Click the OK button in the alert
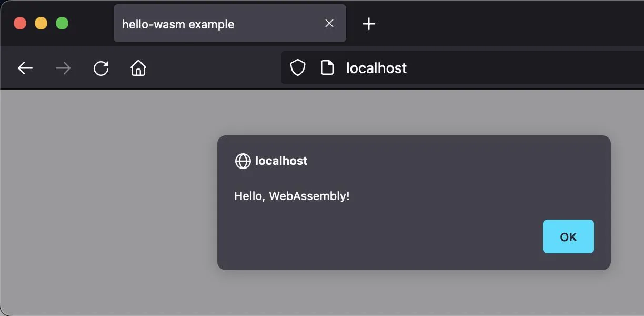Image resolution: width=644 pixels, height=316 pixels. pos(568,236)
